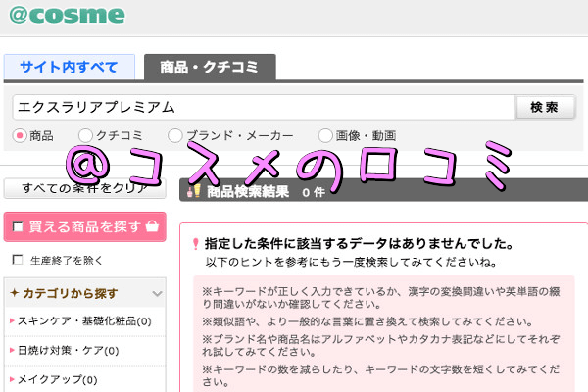Select the クチコミ radio button
Screen dimensions: 588x392
[85, 135]
